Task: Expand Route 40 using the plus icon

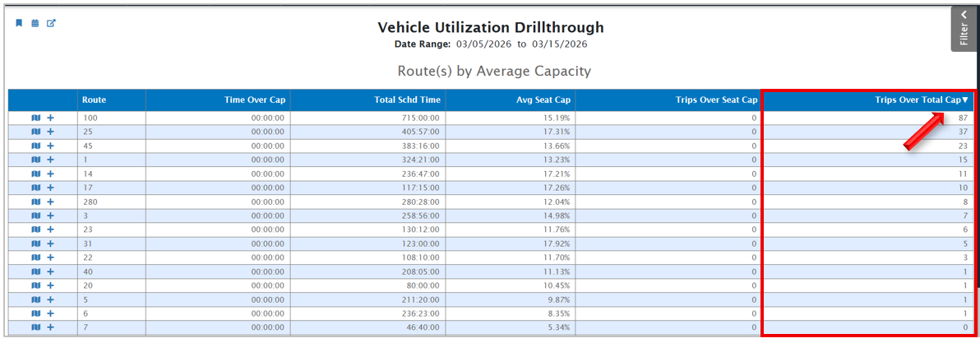Action: pyautogui.click(x=50, y=271)
